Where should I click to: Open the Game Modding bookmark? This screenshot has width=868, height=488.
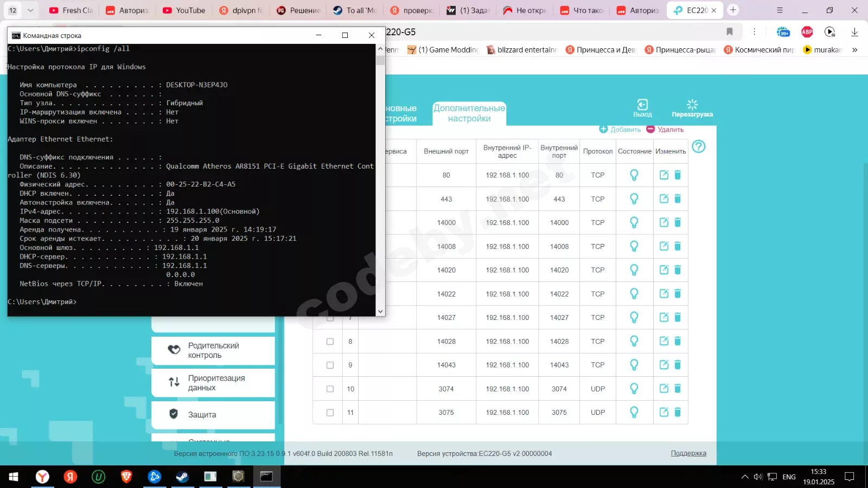click(x=443, y=50)
